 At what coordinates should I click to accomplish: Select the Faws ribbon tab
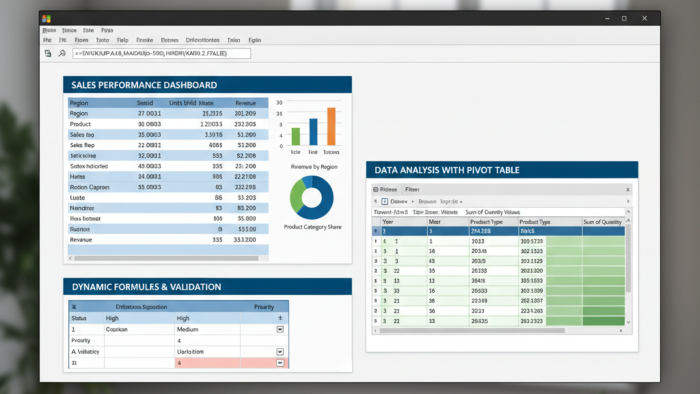[81, 40]
